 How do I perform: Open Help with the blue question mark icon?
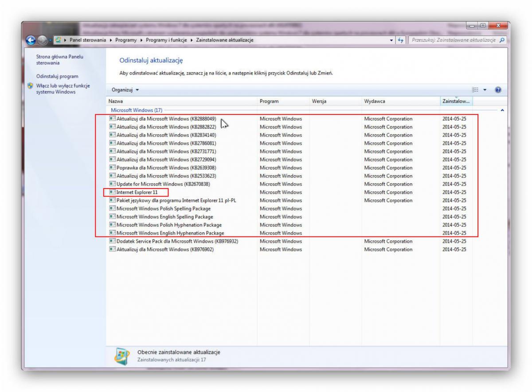[498, 90]
